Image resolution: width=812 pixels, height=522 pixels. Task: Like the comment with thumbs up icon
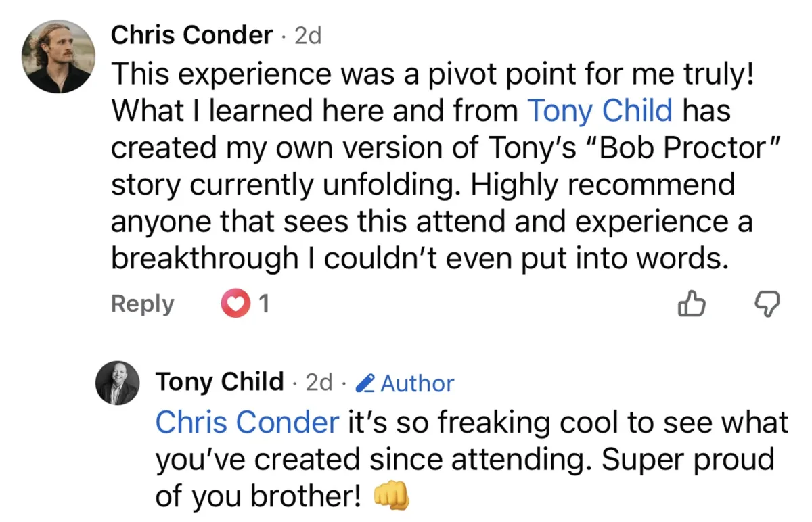tap(691, 304)
